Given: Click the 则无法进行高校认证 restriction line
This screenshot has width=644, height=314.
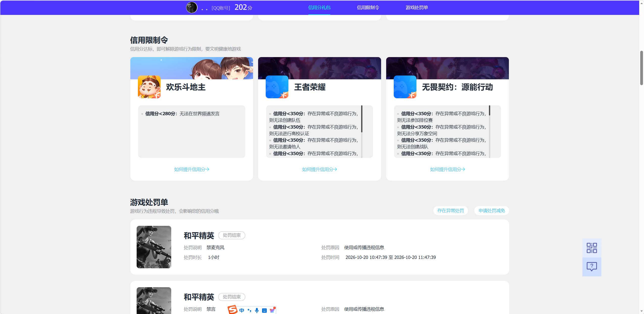Looking at the screenshot, I should [x=289, y=134].
